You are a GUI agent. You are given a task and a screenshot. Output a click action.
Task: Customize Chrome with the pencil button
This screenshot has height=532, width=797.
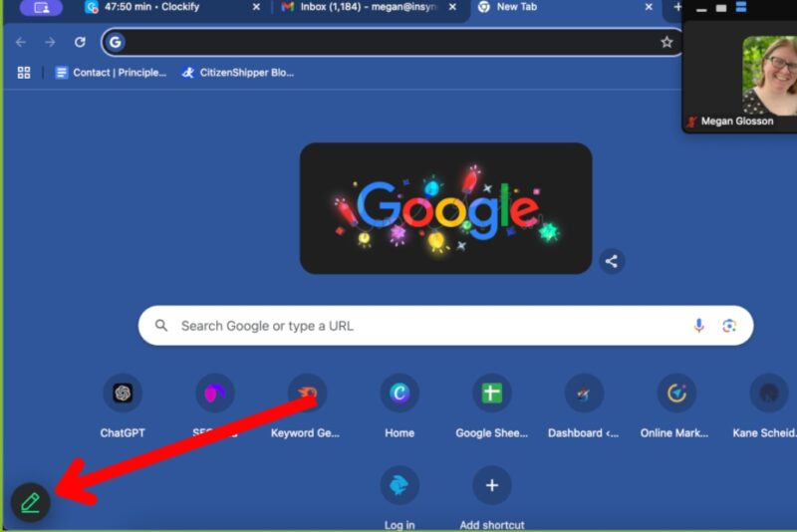(31, 502)
